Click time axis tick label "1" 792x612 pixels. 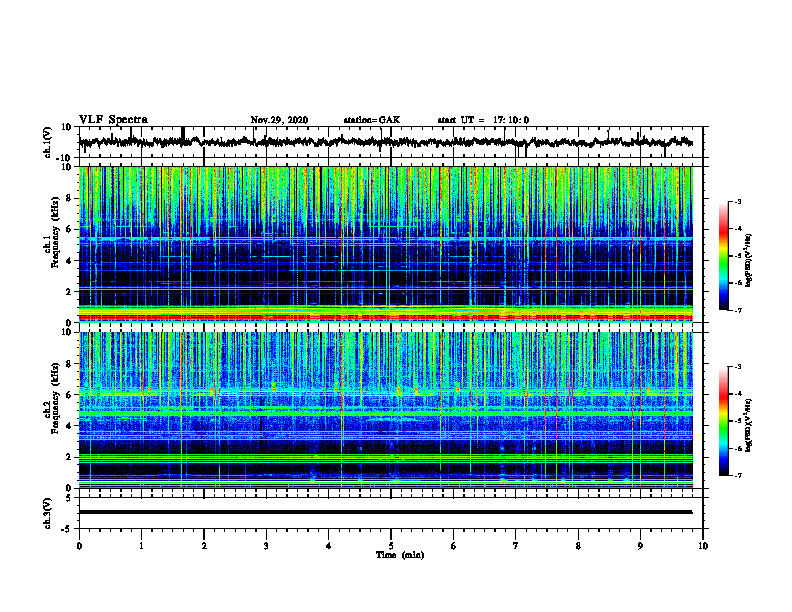[x=141, y=546]
